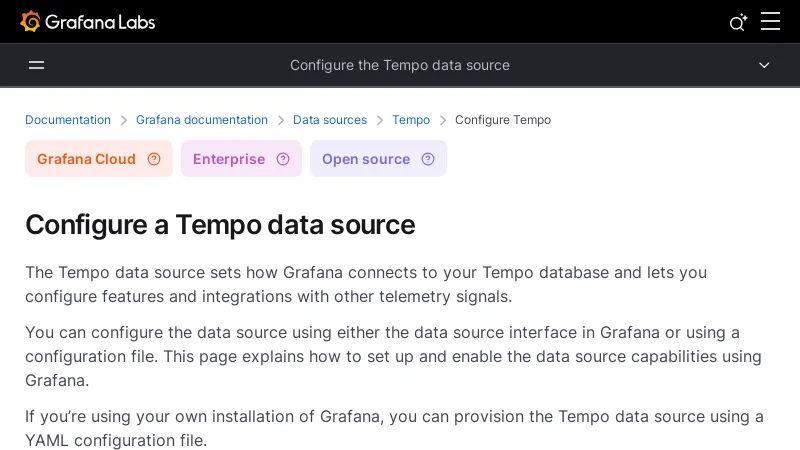Show help icon on Grafana Cloud badge
This screenshot has height=450, width=800.
154,159
